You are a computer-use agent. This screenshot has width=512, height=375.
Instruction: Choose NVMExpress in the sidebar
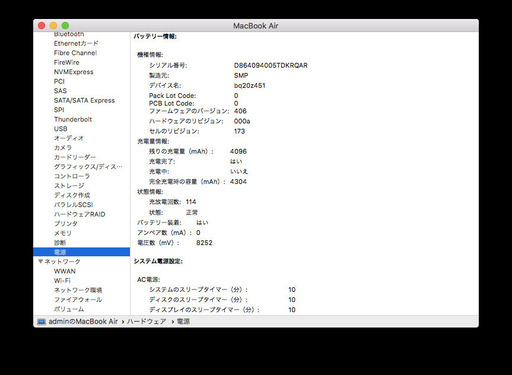pos(74,72)
